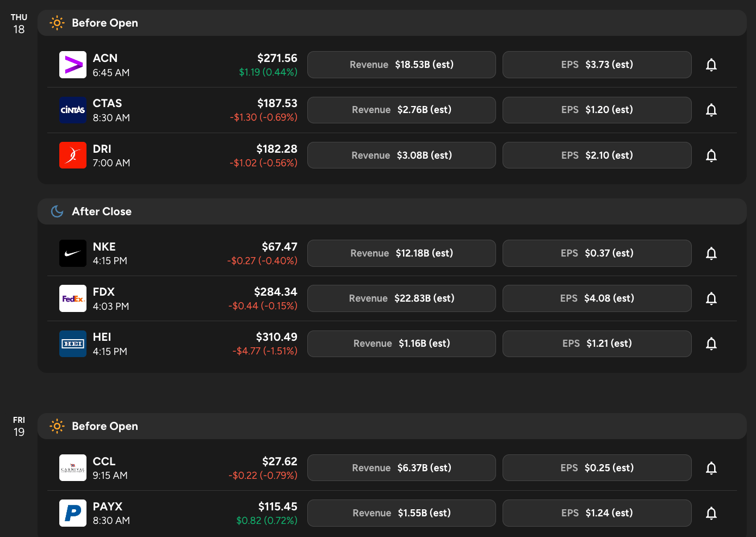This screenshot has width=756, height=537.
Task: Open ACN EPS estimate $3.73
Action: click(x=597, y=65)
